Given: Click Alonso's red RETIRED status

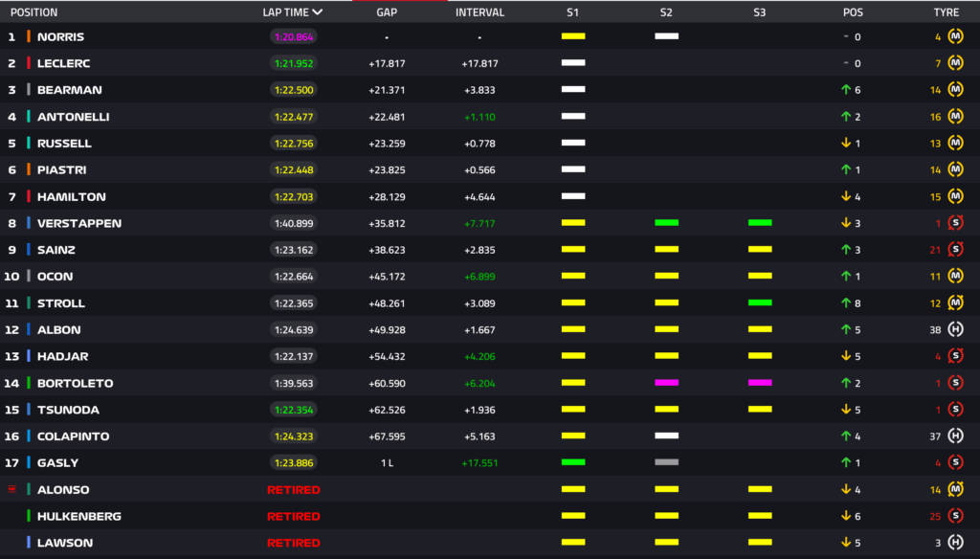Looking at the screenshot, I should pyautogui.click(x=293, y=489).
